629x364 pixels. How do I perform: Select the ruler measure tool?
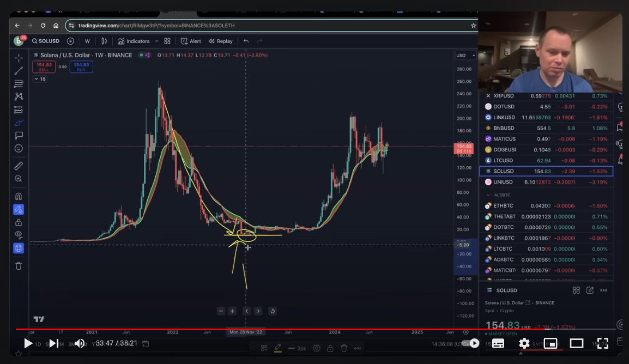[x=19, y=166]
